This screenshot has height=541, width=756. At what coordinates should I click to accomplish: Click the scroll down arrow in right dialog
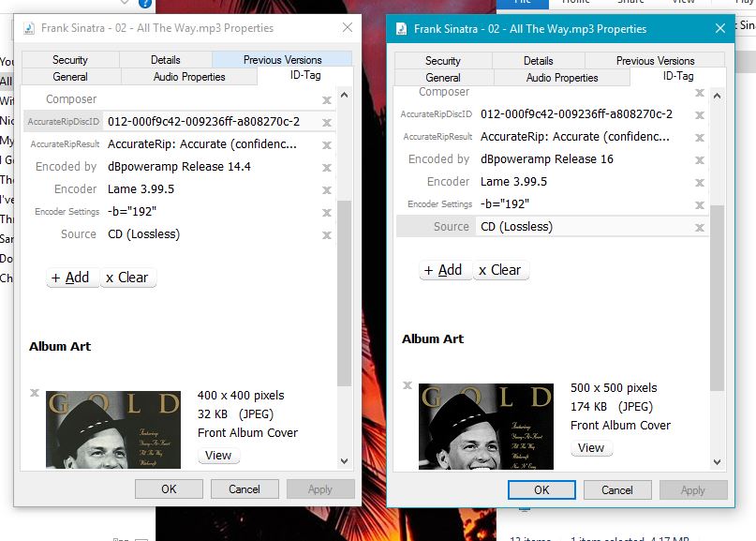[718, 462]
